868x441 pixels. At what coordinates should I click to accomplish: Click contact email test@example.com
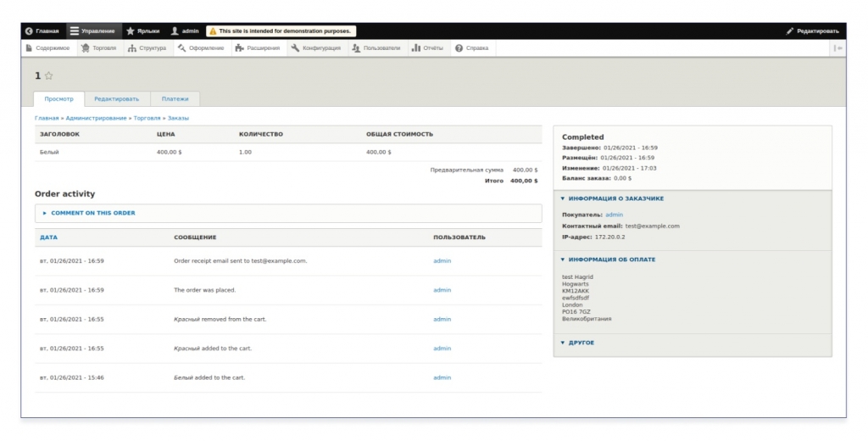coord(652,226)
